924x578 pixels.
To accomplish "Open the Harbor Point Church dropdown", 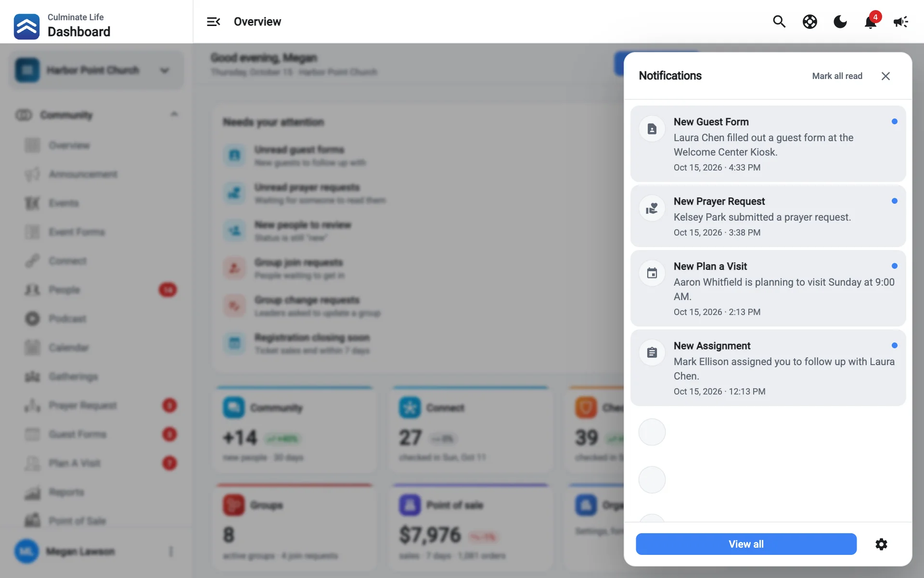I will (x=96, y=70).
